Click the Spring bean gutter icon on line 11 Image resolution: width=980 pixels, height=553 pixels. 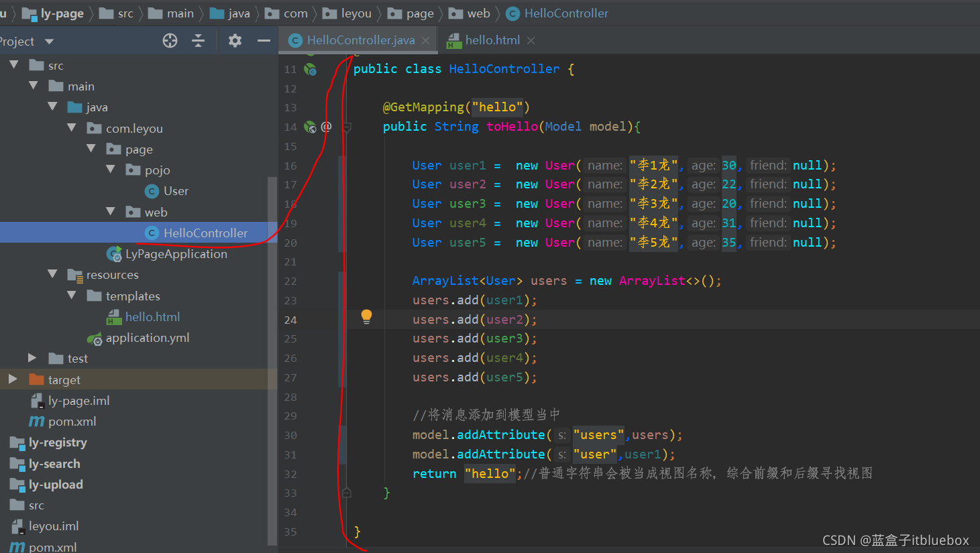coord(310,69)
